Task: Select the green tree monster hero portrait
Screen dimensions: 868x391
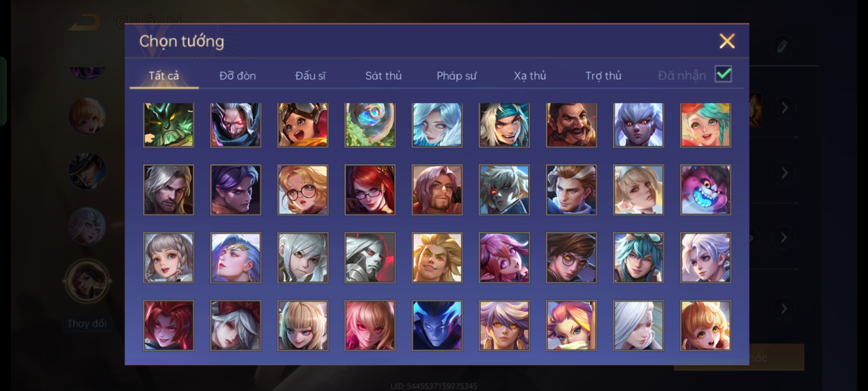Action: point(169,125)
